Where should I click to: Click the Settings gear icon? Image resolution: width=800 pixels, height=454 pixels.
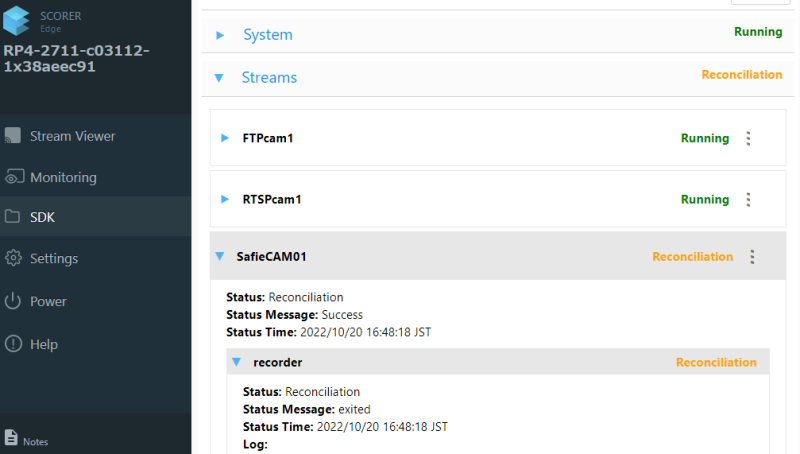[13, 259]
